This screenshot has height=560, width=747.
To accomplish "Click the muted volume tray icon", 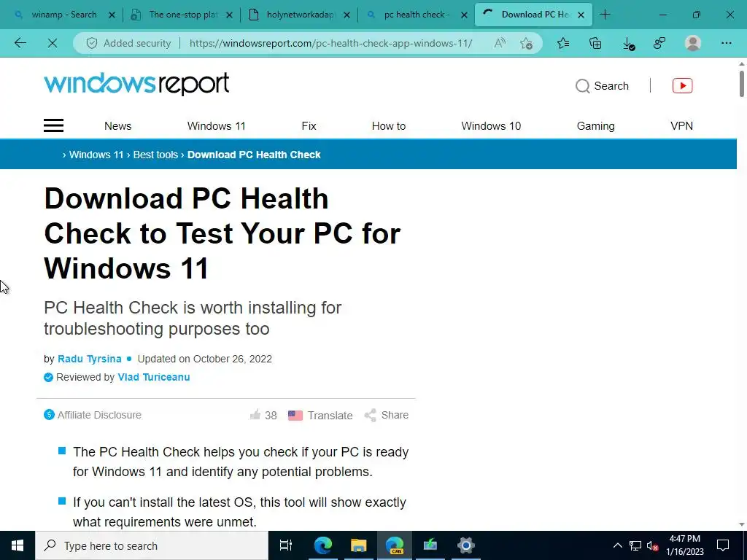I will point(653,545).
